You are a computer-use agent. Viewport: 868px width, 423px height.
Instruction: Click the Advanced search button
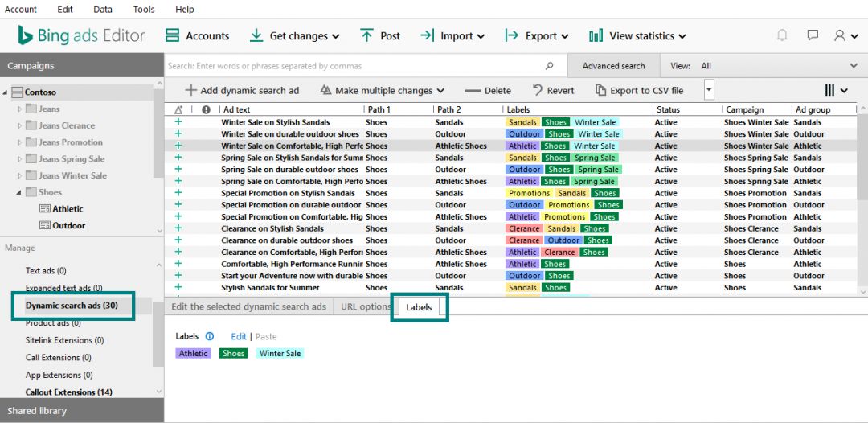tap(613, 66)
